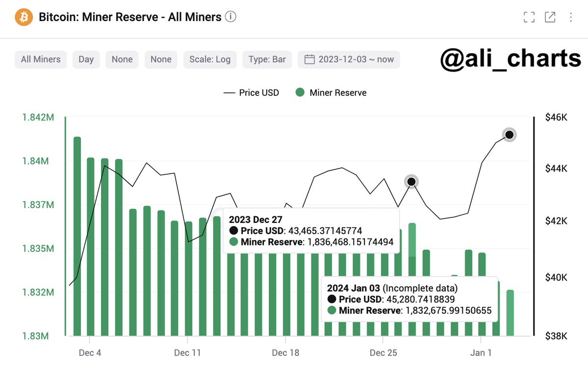Expand the Scale: Log dropdown

pos(210,59)
